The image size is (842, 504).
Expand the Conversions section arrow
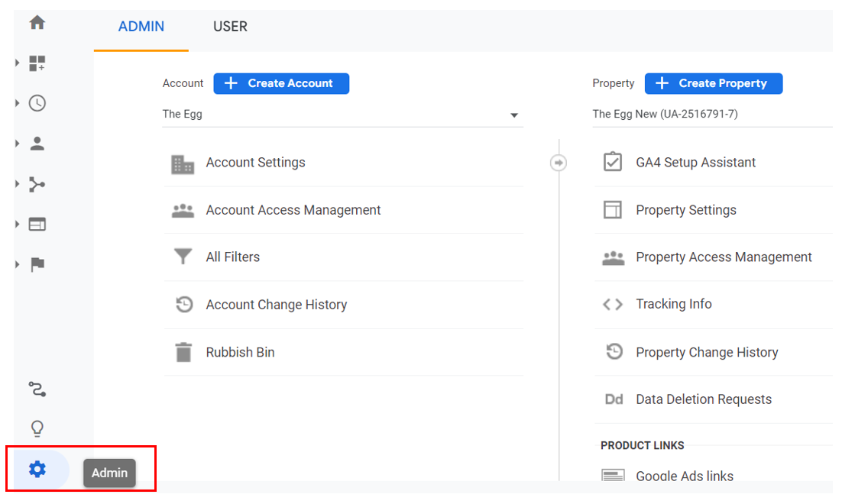click(17, 264)
